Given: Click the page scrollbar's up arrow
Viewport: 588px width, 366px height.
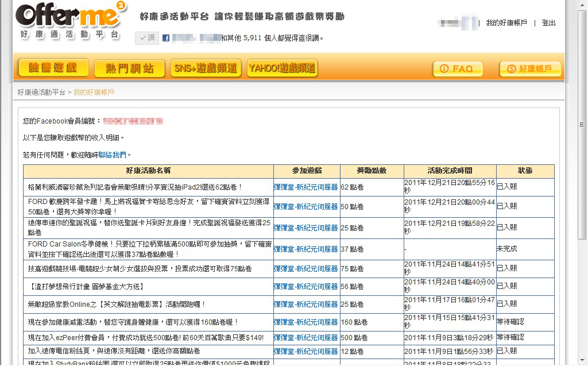Looking at the screenshot, I should [582, 5].
